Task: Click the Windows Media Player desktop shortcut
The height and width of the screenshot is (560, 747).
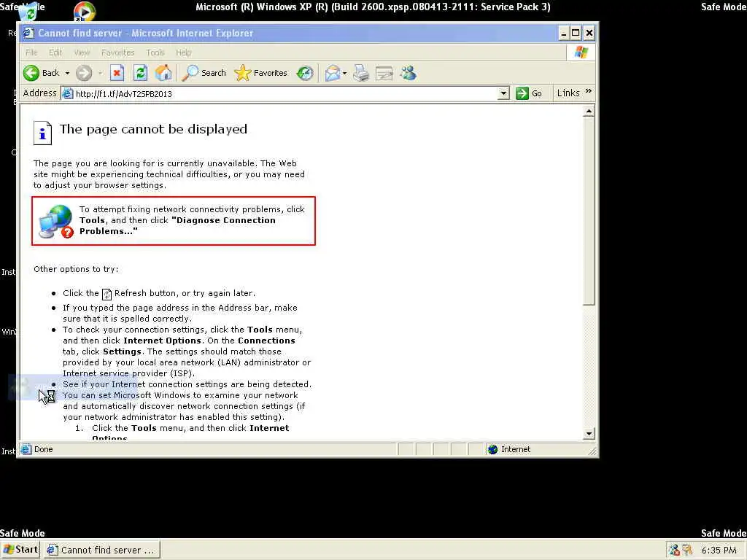Action: pyautogui.click(x=85, y=12)
